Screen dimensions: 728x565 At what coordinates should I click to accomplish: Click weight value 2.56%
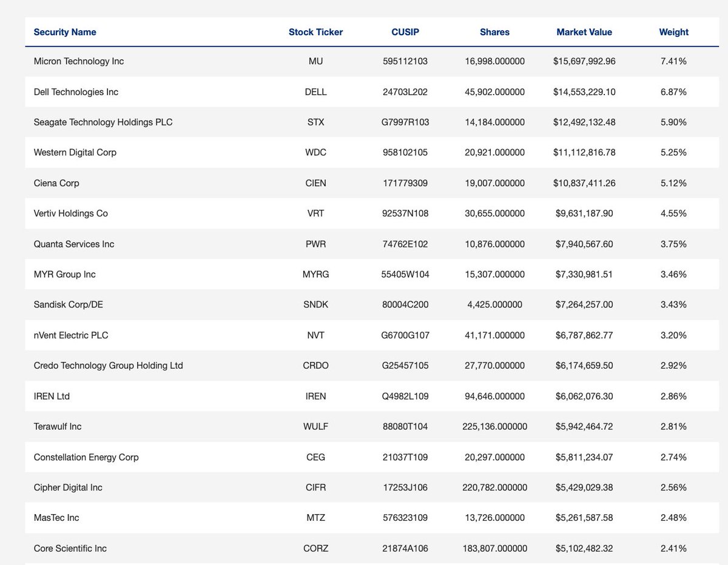tap(674, 487)
